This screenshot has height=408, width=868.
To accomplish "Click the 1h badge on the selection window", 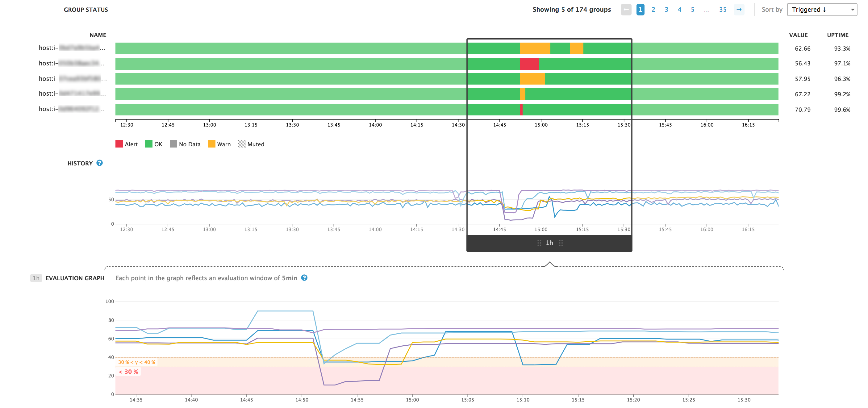I will (x=549, y=243).
